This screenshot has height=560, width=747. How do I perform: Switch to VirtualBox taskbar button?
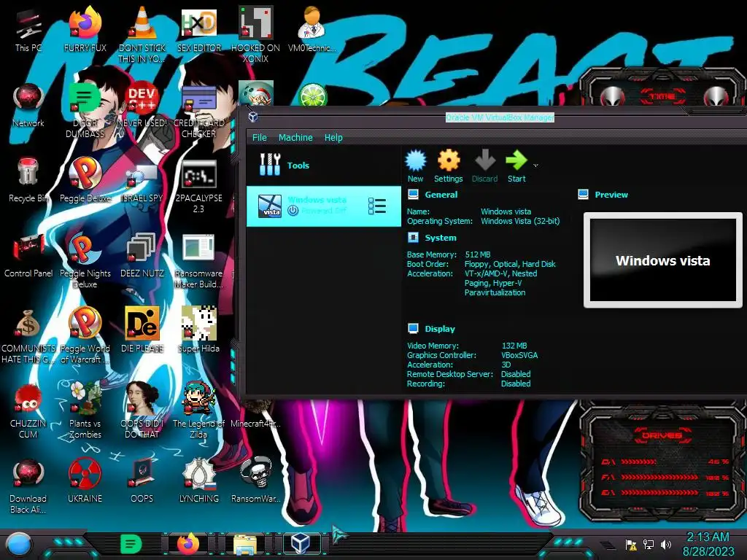[301, 544]
